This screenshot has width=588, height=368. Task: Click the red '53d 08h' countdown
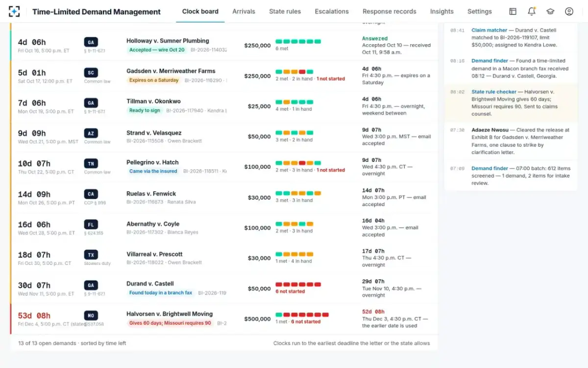coord(34,315)
